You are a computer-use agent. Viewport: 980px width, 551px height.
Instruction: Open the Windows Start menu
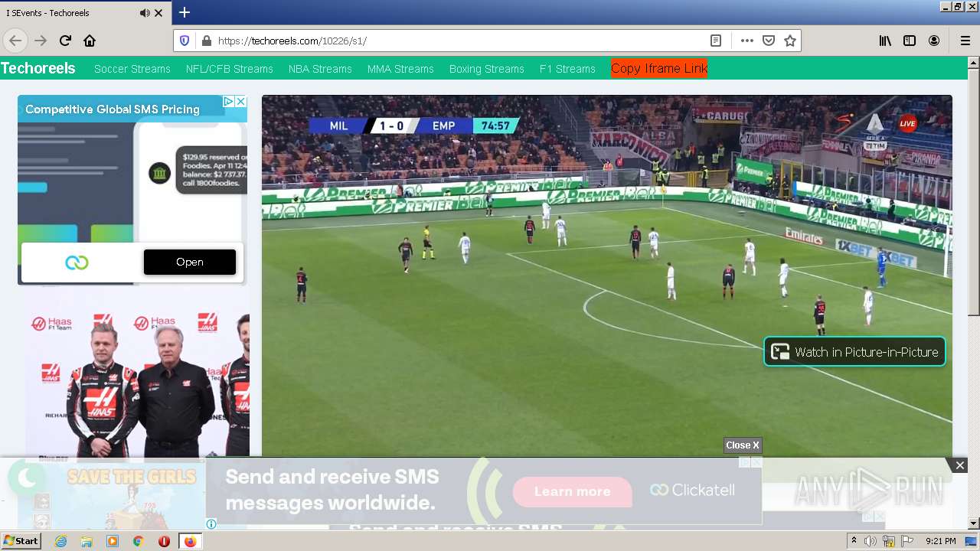click(21, 541)
